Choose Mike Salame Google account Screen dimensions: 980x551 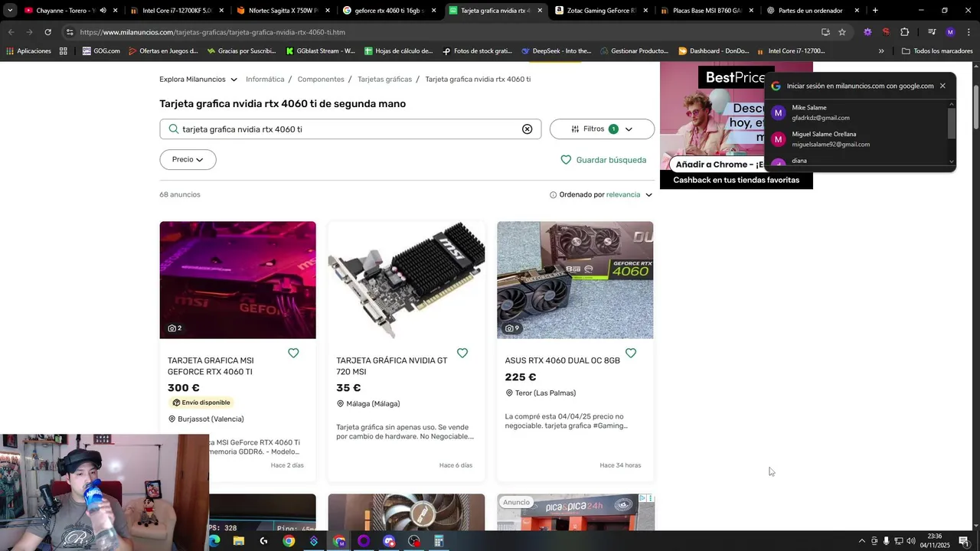(x=857, y=112)
